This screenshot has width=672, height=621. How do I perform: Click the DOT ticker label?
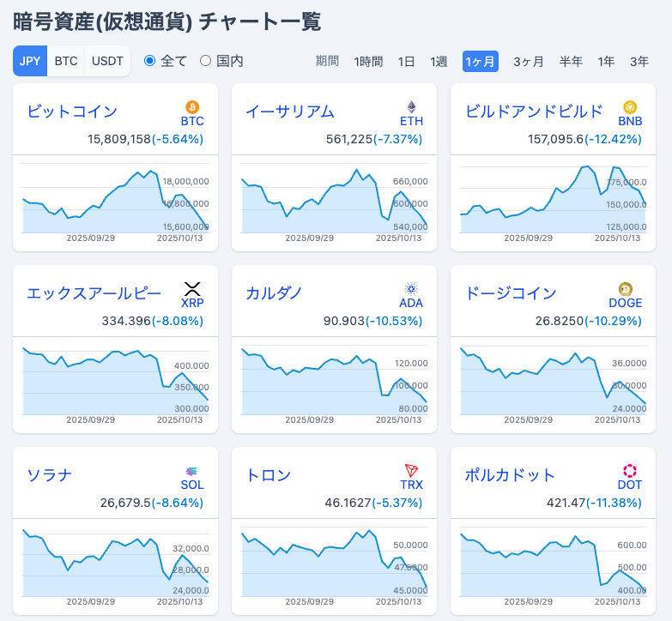pyautogui.click(x=630, y=485)
